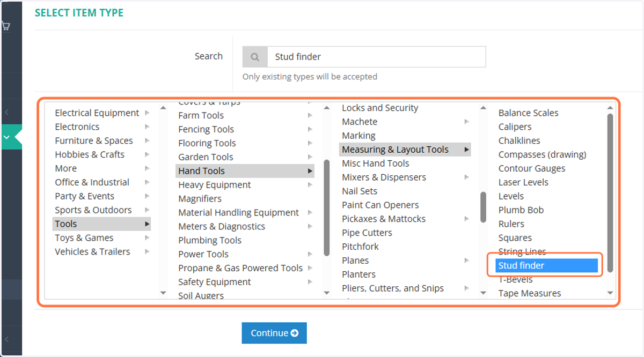Select Stud finder item type
This screenshot has width=644, height=357.
546,266
